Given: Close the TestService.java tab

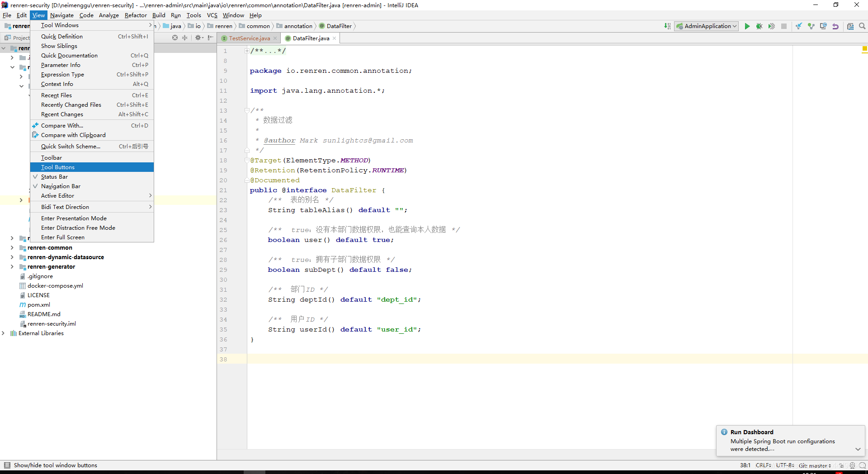Looking at the screenshot, I should [x=275, y=38].
